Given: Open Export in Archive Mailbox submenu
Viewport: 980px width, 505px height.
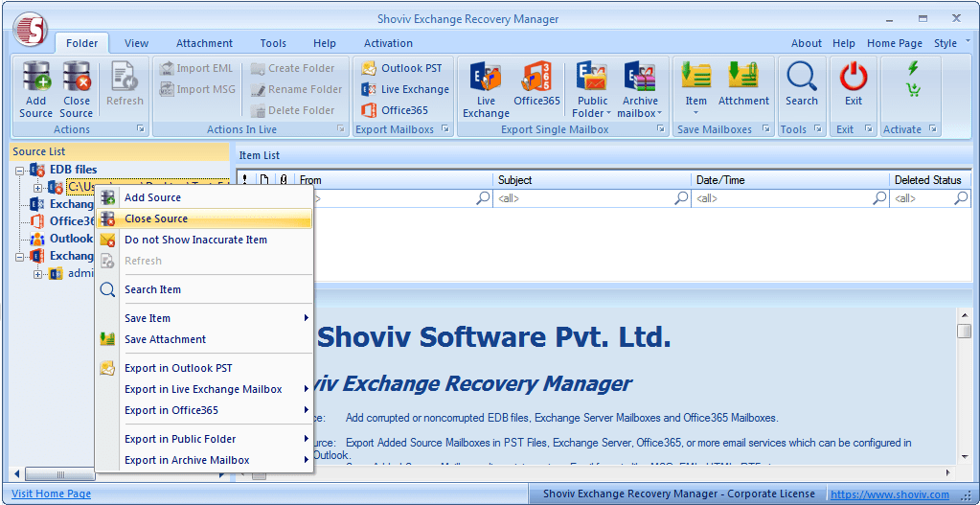Looking at the screenshot, I should pos(204,461).
